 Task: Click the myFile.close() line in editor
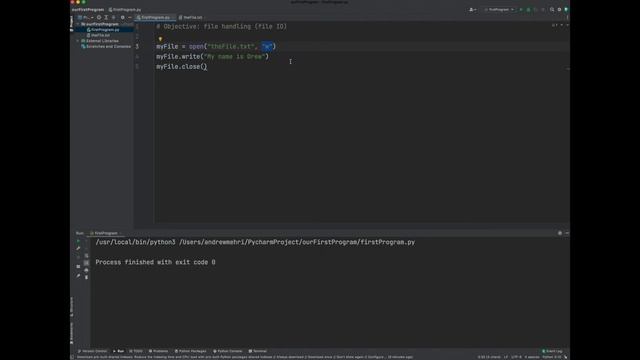tap(182, 67)
